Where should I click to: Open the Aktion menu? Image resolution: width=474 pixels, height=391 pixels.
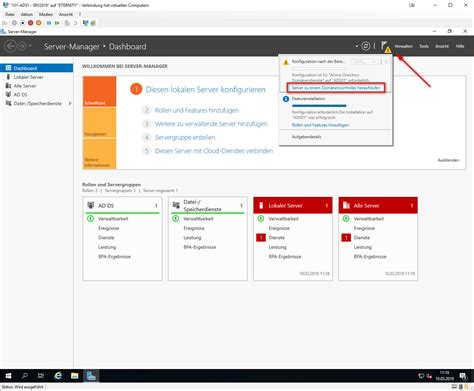tap(27, 14)
